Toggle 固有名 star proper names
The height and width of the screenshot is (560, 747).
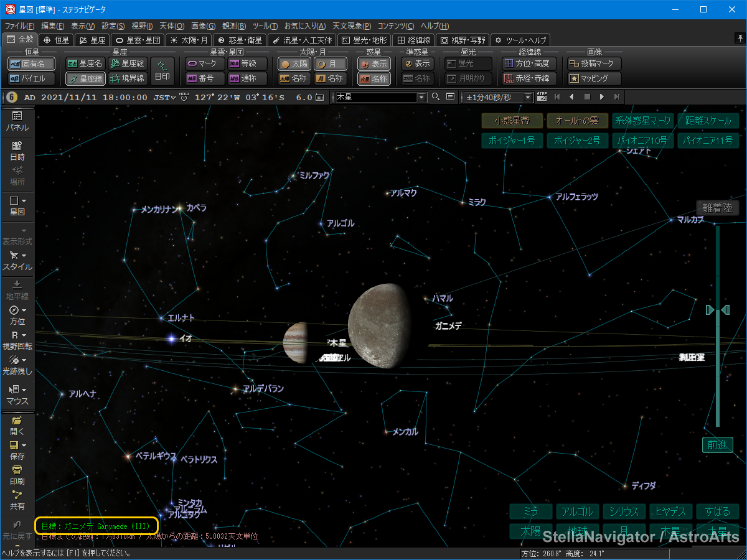pos(31,63)
